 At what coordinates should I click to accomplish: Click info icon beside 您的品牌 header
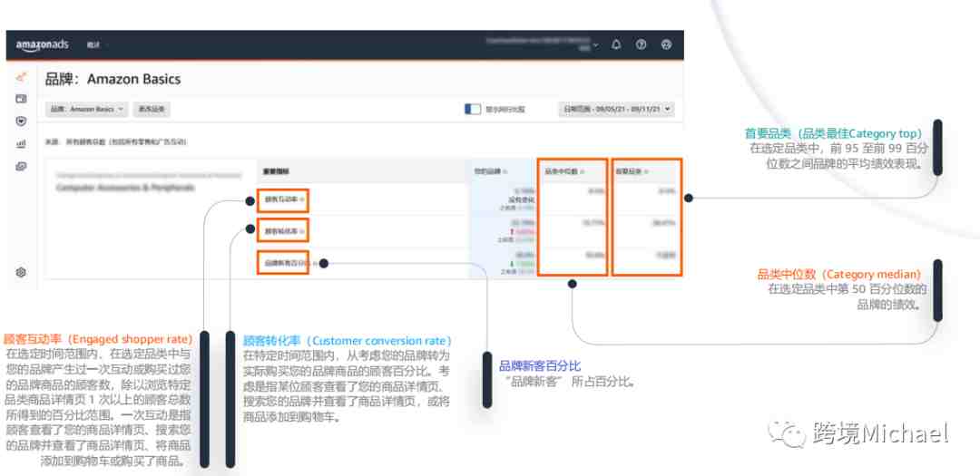pos(505,171)
